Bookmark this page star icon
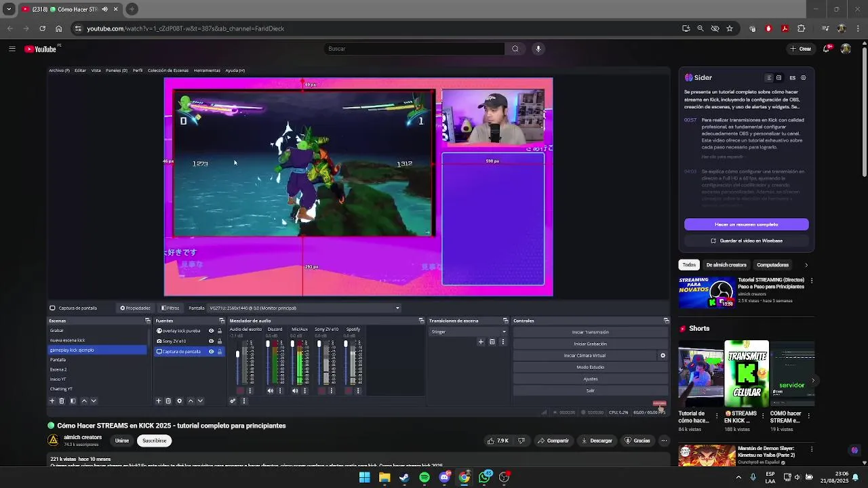This screenshot has height=488, width=868. click(730, 28)
